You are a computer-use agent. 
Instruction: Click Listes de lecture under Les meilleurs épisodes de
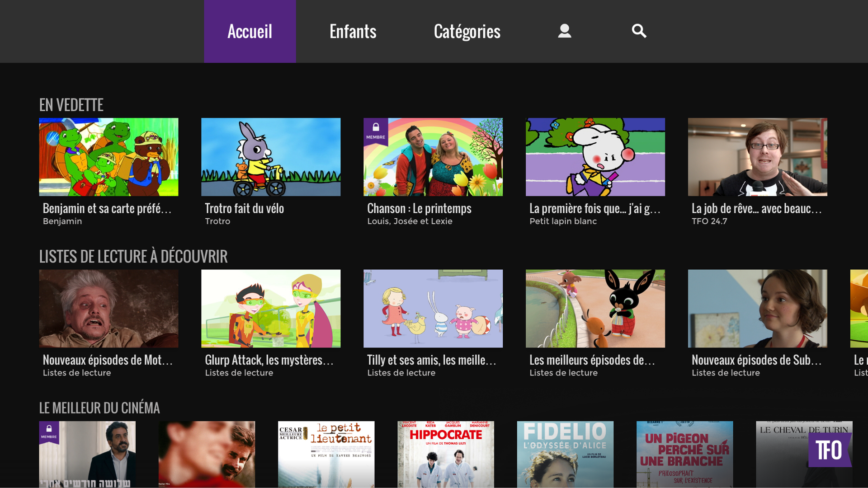click(564, 373)
